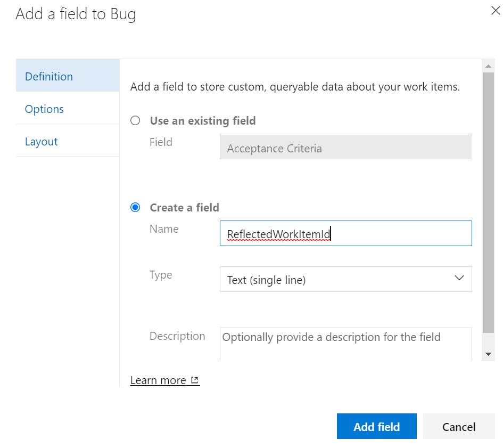Image resolution: width=503 pixels, height=448 pixels.
Task: Open the Learn more link
Action: pos(165,380)
